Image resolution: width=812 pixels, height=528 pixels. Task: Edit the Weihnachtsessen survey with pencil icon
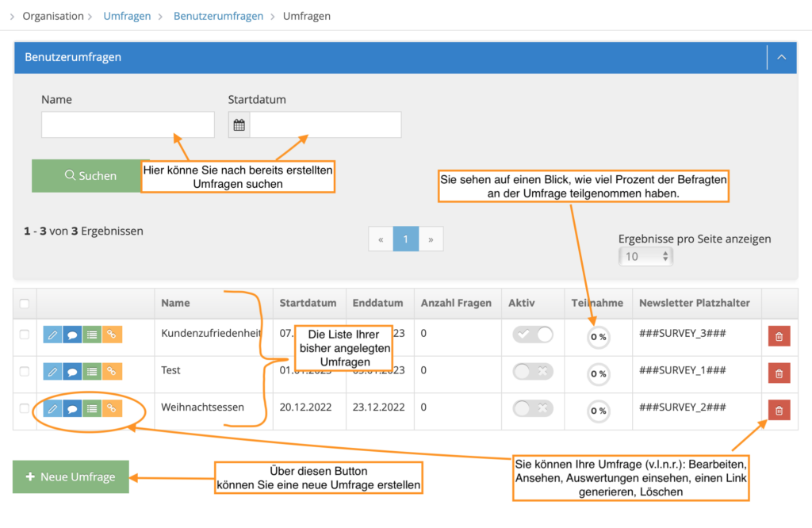(52, 408)
